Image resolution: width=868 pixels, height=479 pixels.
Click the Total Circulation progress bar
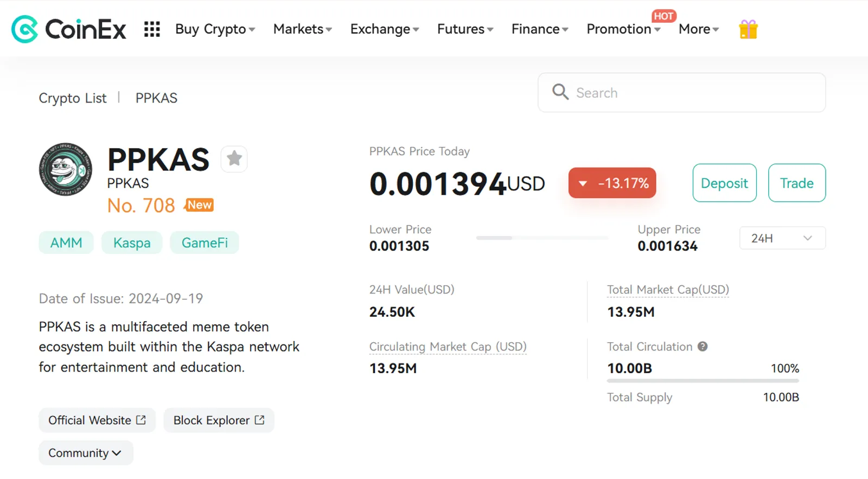point(703,381)
